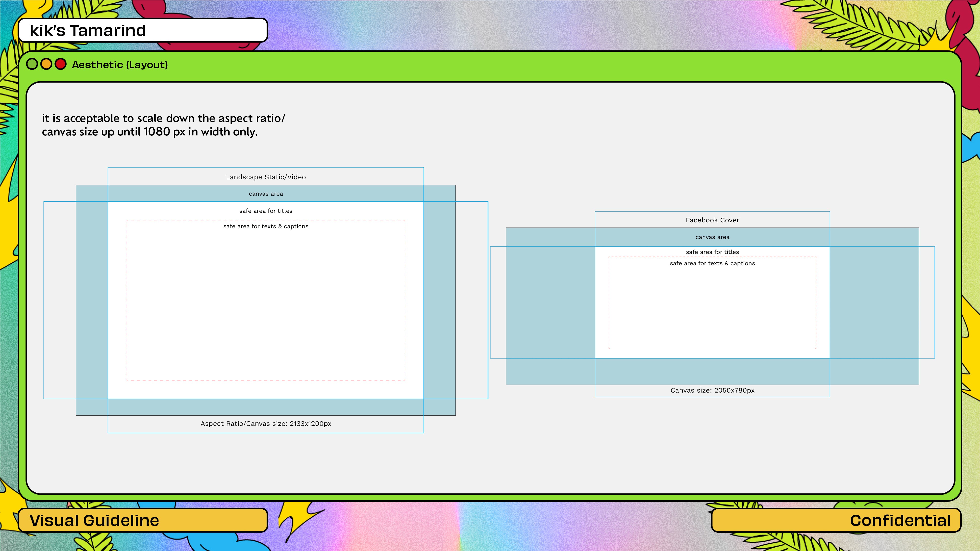The width and height of the screenshot is (980, 551).
Task: Click landscape 'safe area for texts & captions' label
Action: pos(266,227)
